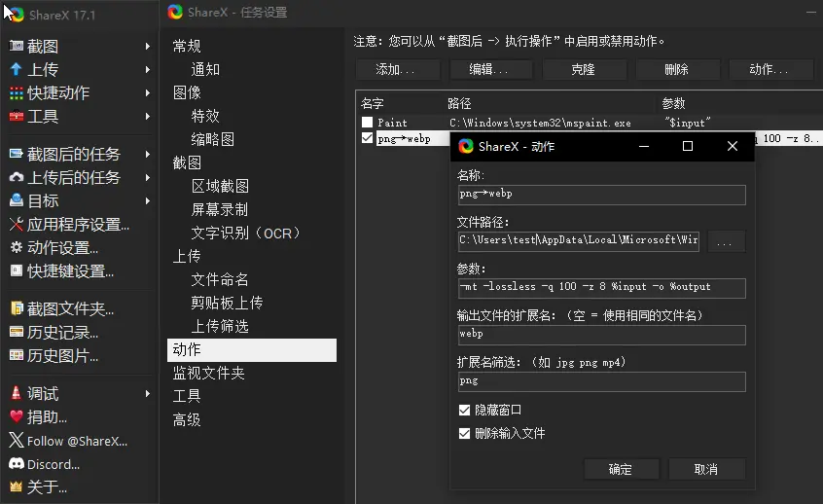823x504 pixels.
Task: Click the 截图后的任务 icon
Action: pos(17,154)
